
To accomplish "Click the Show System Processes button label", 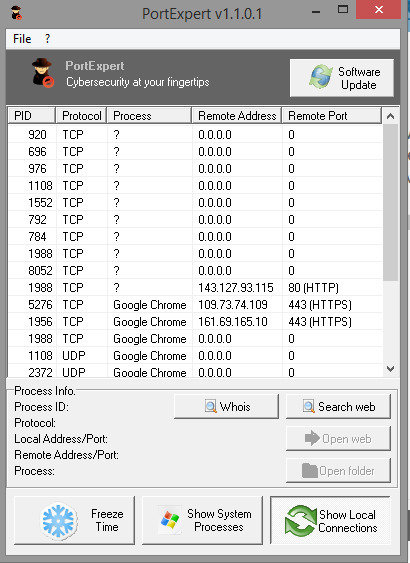I will point(219,520).
